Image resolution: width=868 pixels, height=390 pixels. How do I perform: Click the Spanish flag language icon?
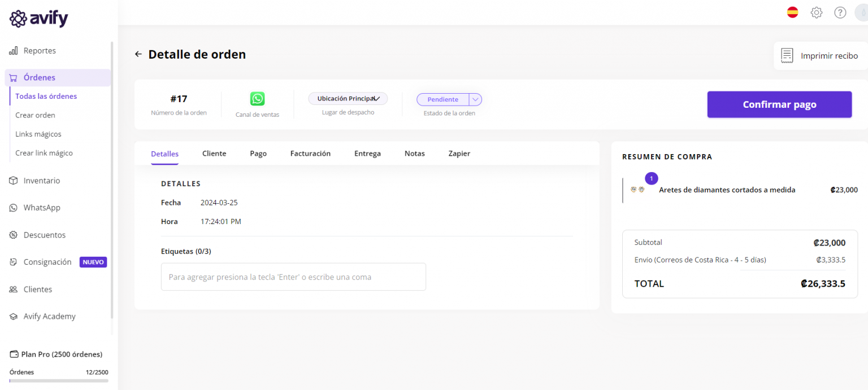[793, 12]
